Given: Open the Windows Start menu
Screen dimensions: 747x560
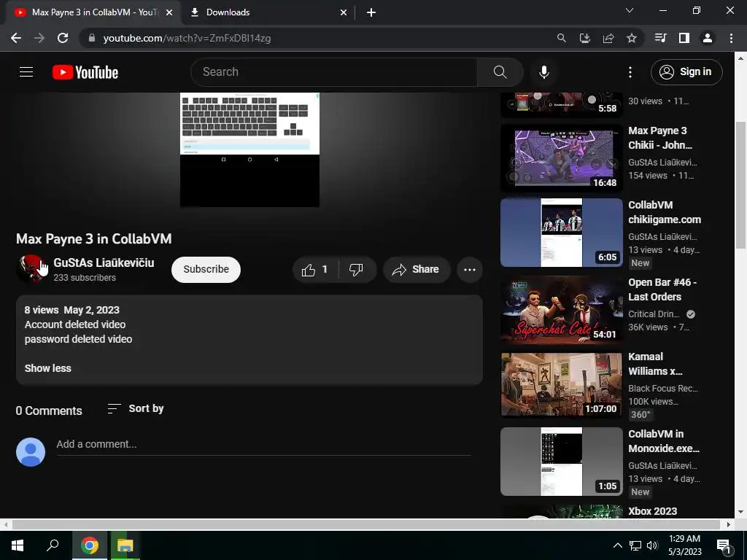Looking at the screenshot, I should [x=18, y=545].
